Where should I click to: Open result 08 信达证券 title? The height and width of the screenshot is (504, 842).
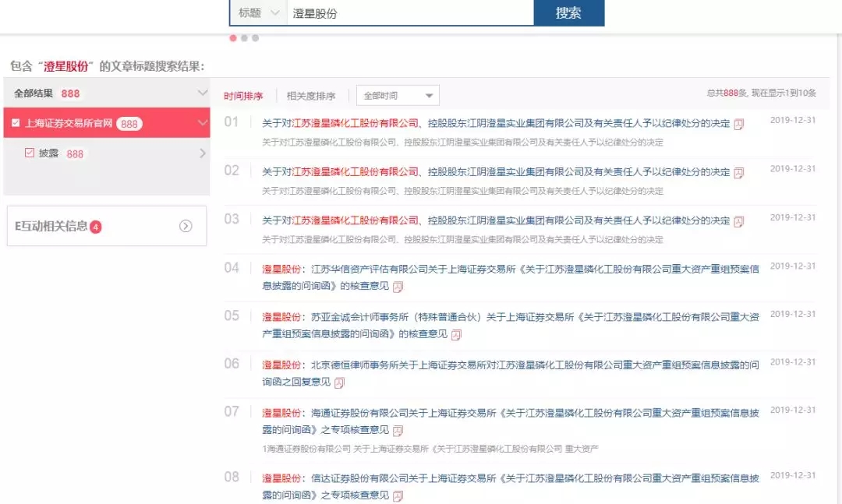511,486
